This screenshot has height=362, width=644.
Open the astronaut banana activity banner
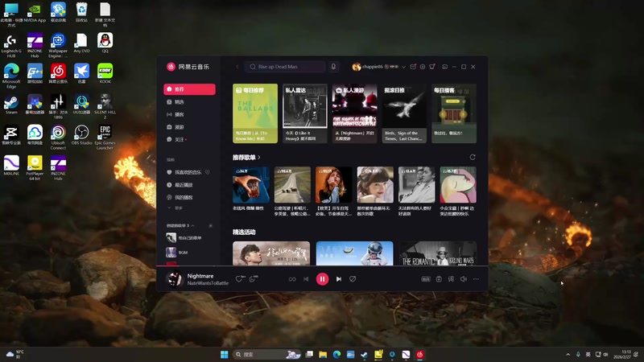[354, 253]
